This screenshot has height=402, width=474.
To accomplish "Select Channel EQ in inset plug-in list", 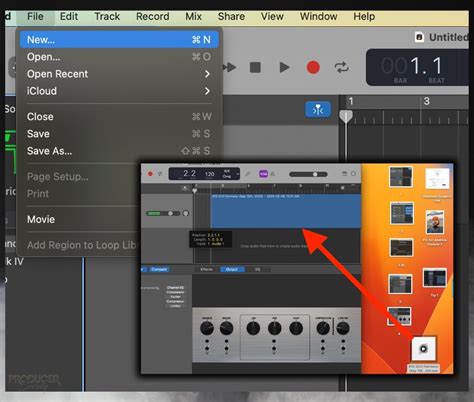I will (x=175, y=288).
